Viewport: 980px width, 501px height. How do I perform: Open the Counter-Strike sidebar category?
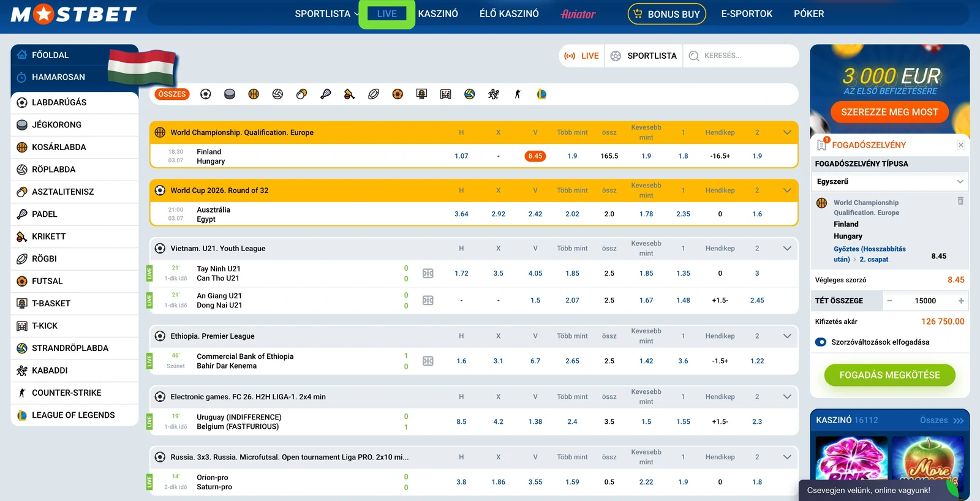coord(75,393)
